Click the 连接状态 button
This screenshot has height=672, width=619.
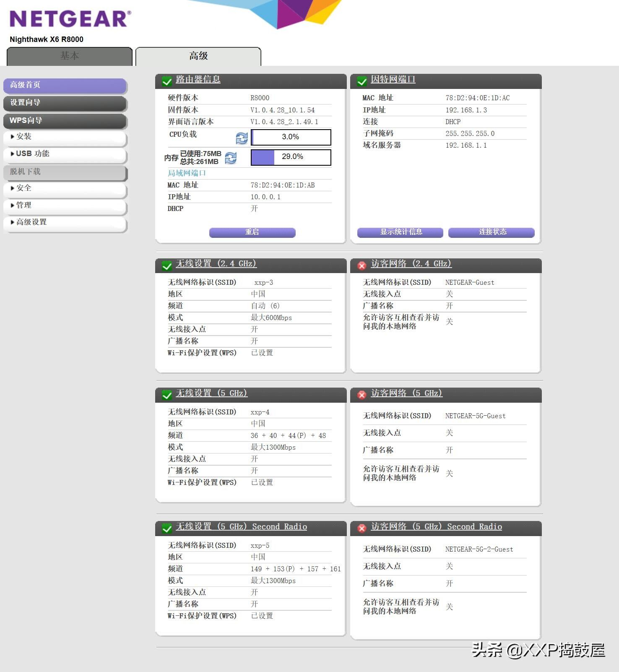(x=492, y=232)
